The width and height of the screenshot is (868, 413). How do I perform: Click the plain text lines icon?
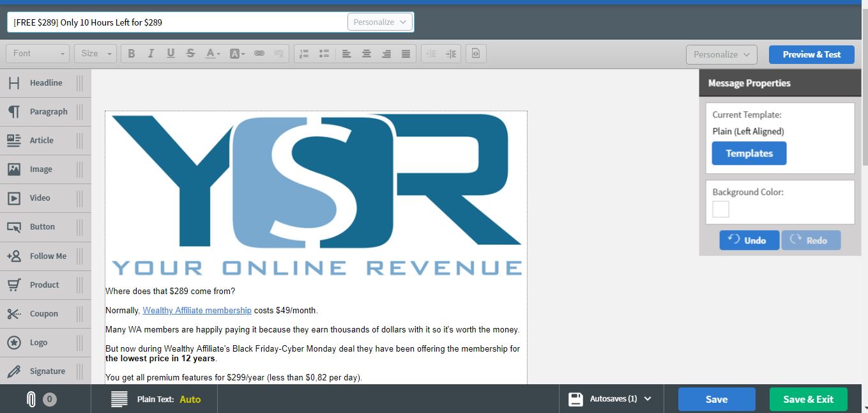tap(119, 399)
